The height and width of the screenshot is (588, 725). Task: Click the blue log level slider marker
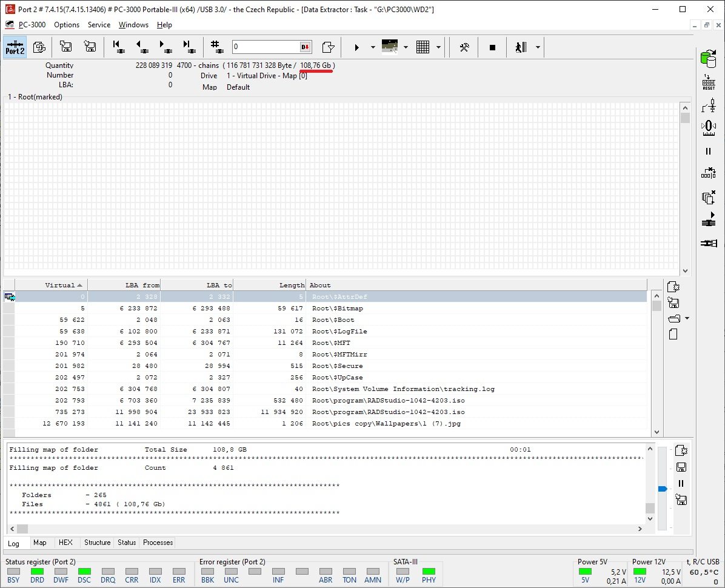[x=663, y=489]
